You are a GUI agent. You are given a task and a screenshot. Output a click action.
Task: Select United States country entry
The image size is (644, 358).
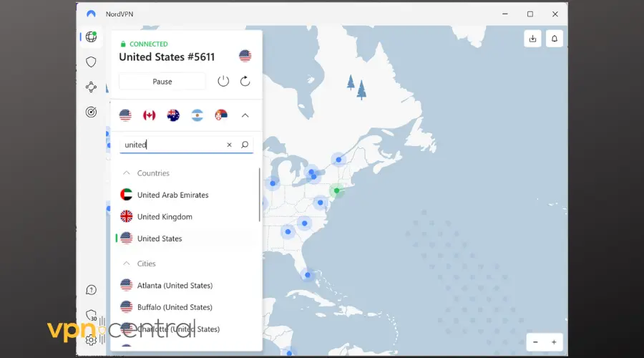[x=187, y=238]
